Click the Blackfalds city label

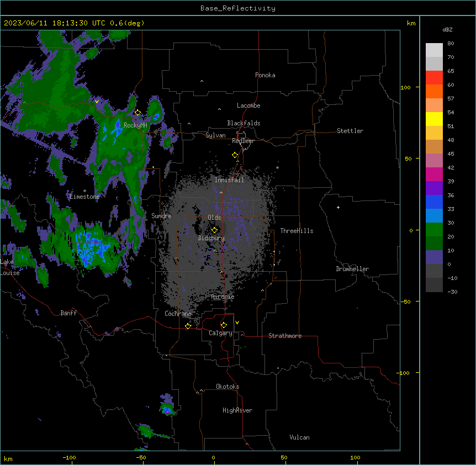[x=244, y=123]
